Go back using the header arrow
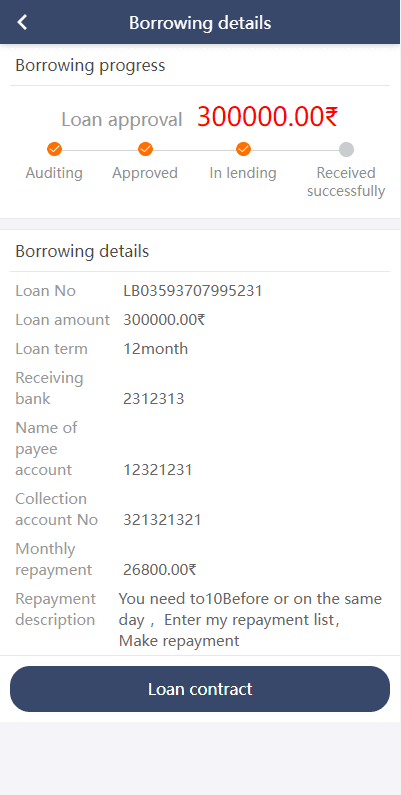The height and width of the screenshot is (795, 401). 22,22
